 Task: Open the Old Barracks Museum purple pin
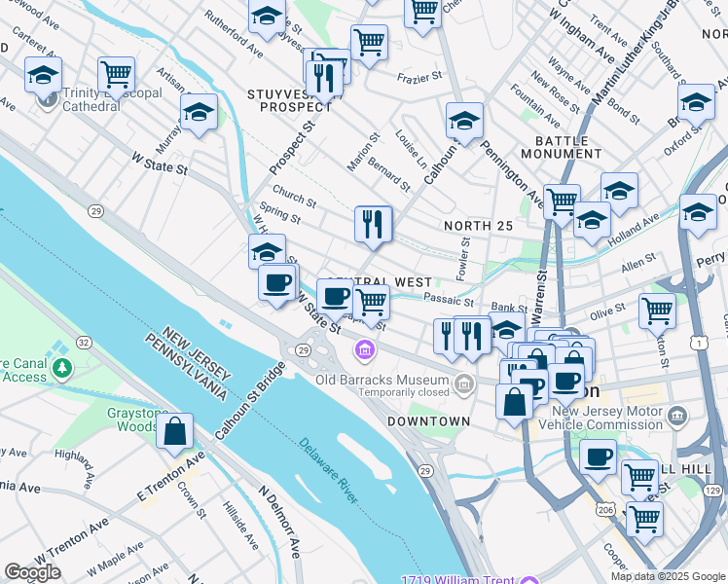(365, 349)
